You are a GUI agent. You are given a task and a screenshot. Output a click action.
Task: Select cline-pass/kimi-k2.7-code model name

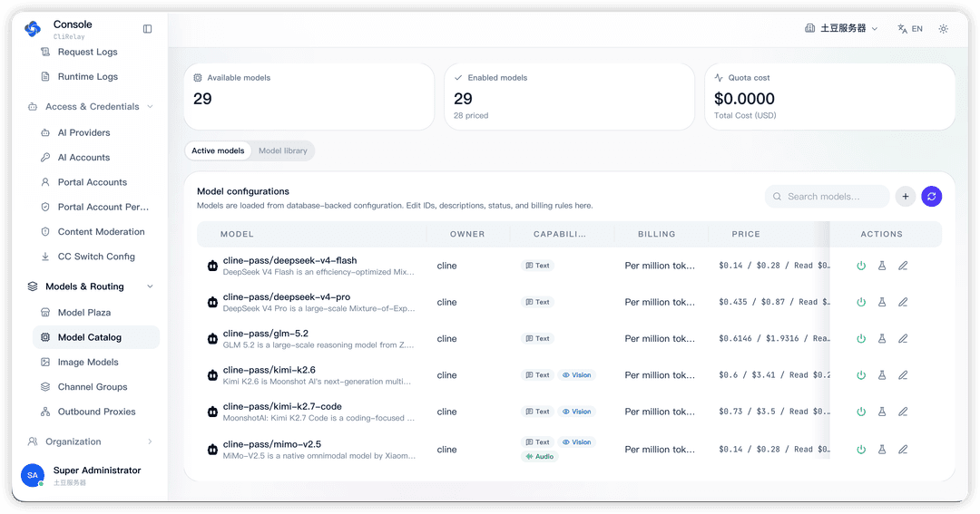282,407
